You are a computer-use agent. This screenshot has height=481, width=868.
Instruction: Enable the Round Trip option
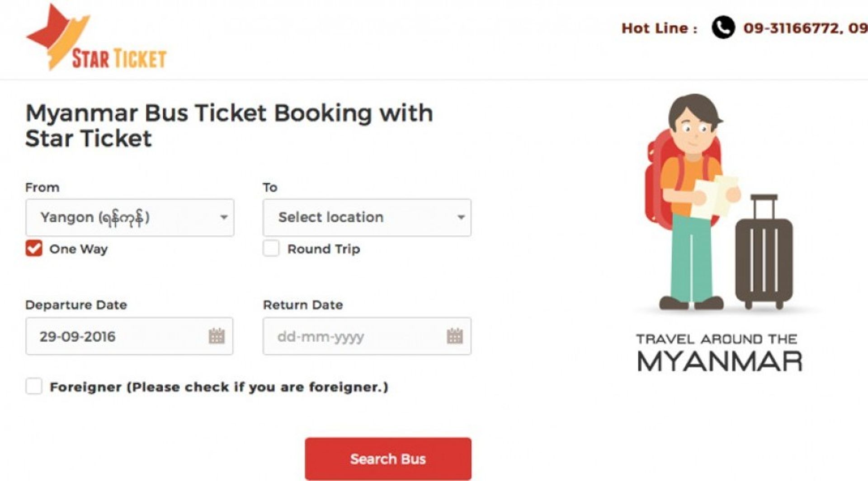(x=272, y=249)
